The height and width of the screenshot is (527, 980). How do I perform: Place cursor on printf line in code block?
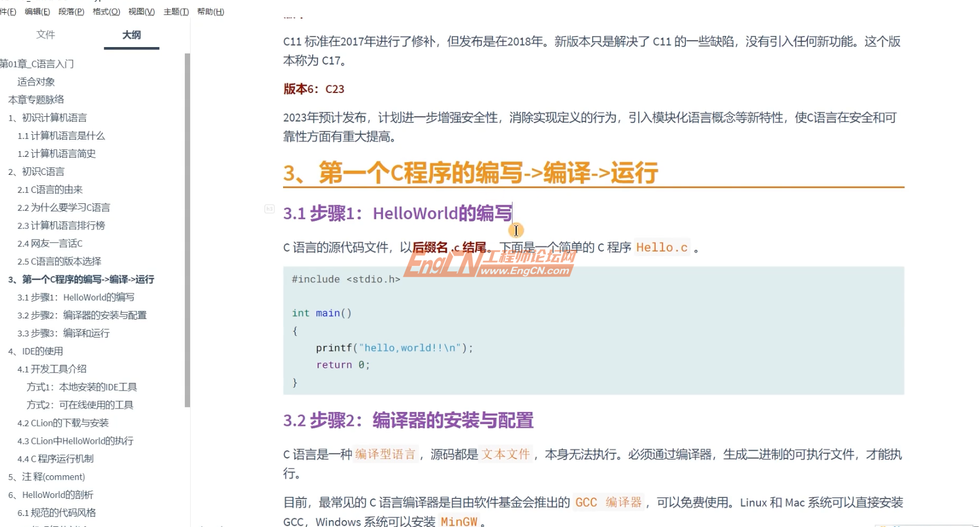click(x=395, y=348)
